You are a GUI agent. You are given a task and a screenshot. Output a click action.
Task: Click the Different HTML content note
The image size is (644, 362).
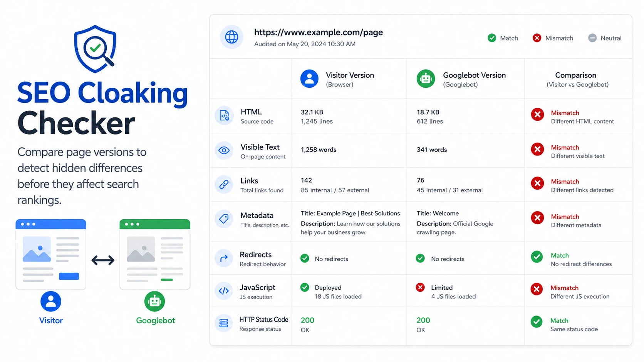(582, 122)
